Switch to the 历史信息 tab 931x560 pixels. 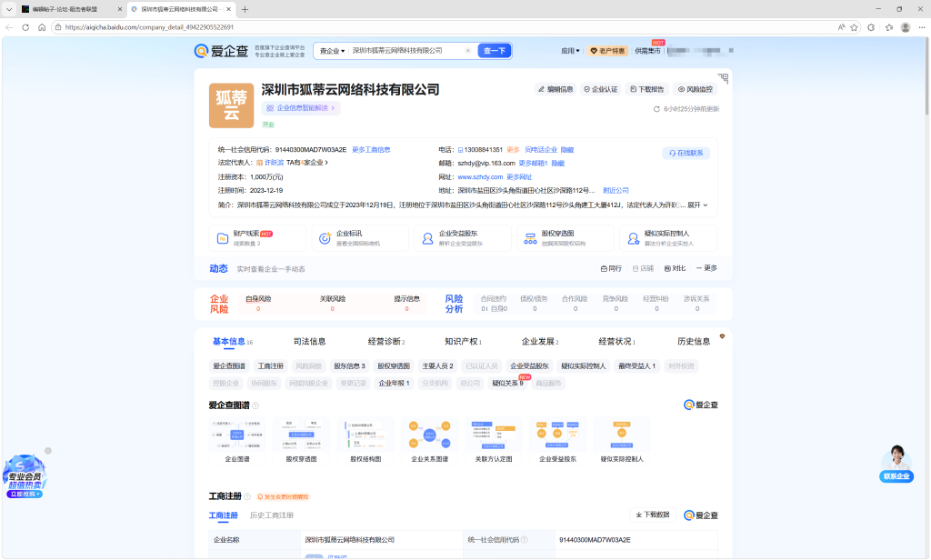click(694, 342)
